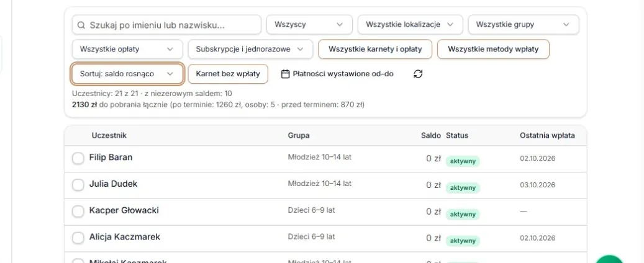Select Filip Baran checkbox

pos(78,158)
